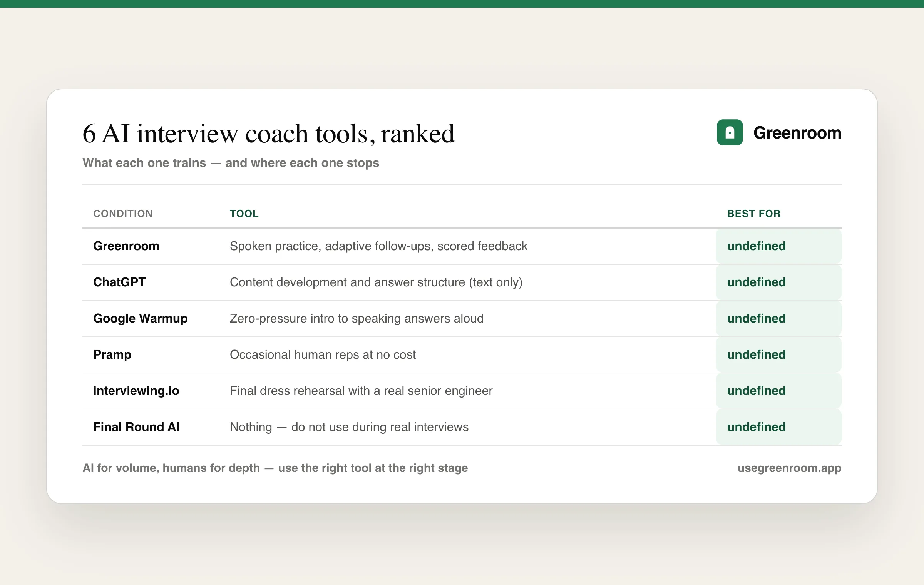This screenshot has height=585, width=924.
Task: Click the subtitle 'What each one trains'
Action: pyautogui.click(x=144, y=163)
